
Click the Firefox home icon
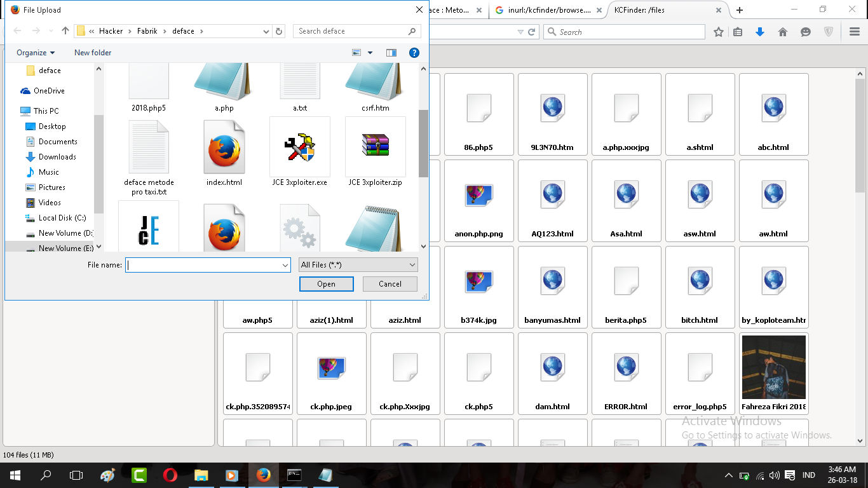tap(783, 31)
